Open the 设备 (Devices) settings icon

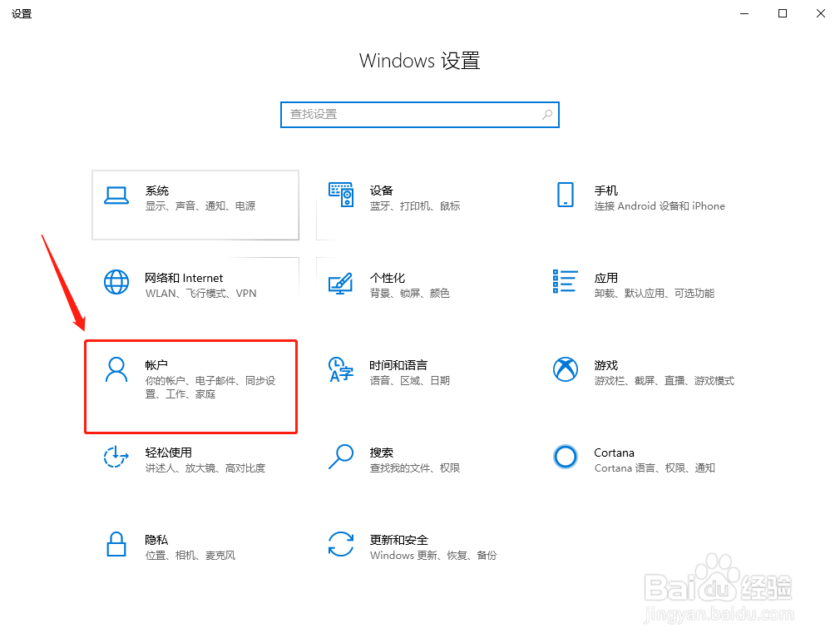pos(341,195)
